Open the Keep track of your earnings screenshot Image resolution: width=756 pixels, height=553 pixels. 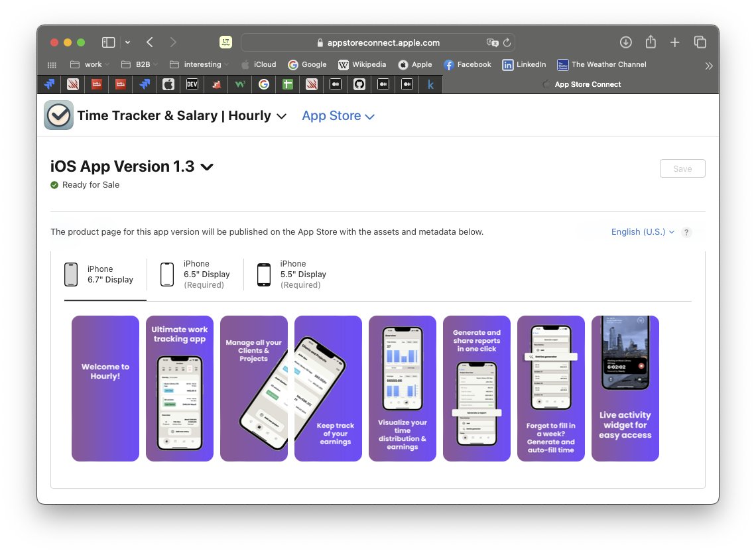point(328,389)
